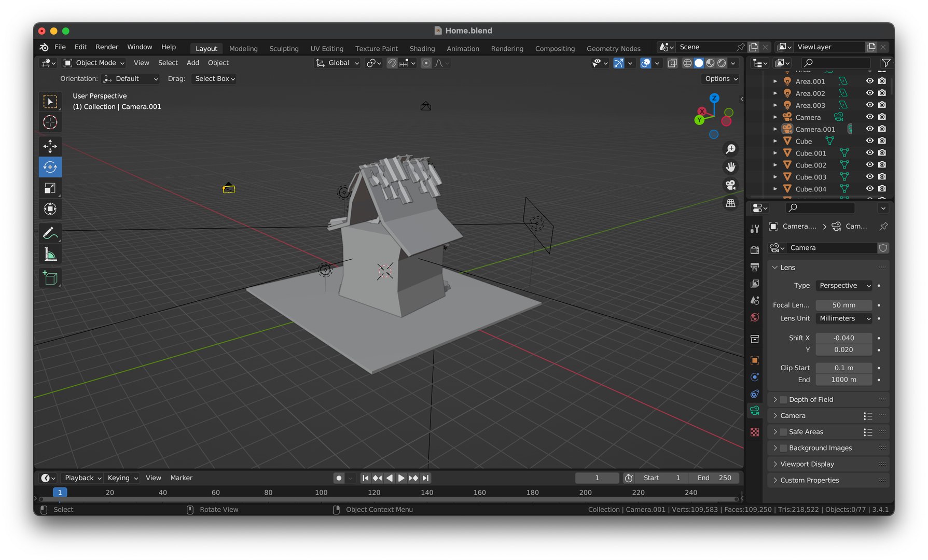Open the Render menu
Viewport: 928px width, 560px height.
point(107,47)
